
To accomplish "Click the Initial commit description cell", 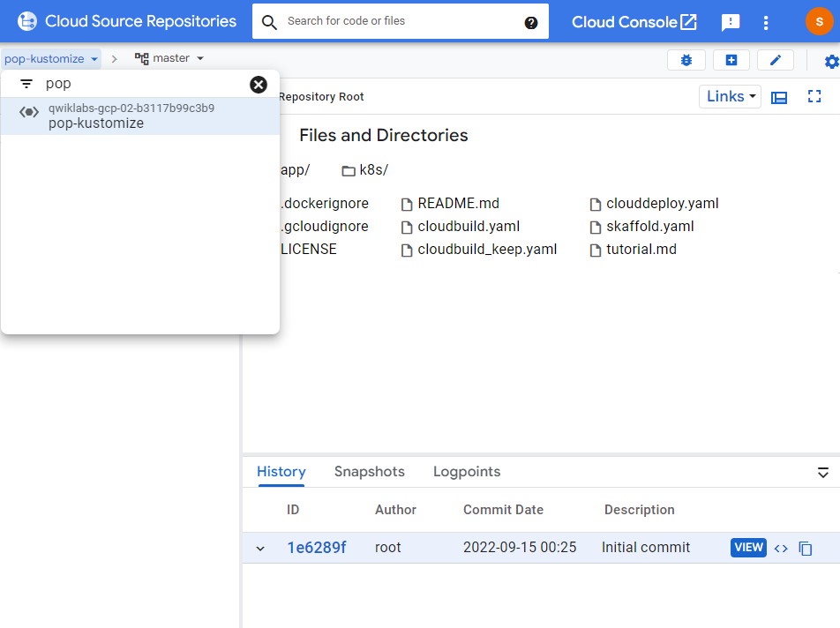I will [x=646, y=548].
